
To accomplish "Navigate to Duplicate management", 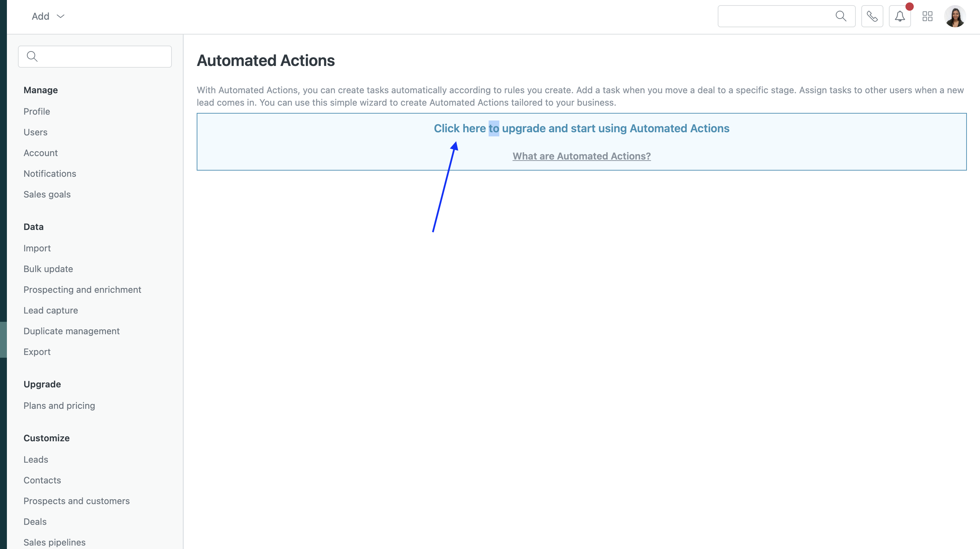I will click(x=71, y=331).
